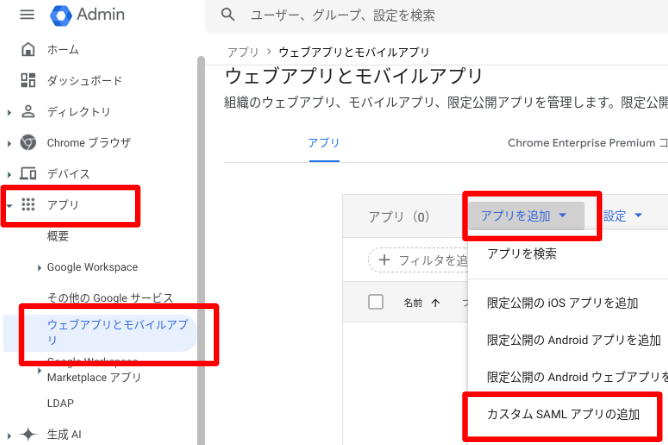
Task: Click the sidebar vertical scrollbar
Action: [201, 250]
